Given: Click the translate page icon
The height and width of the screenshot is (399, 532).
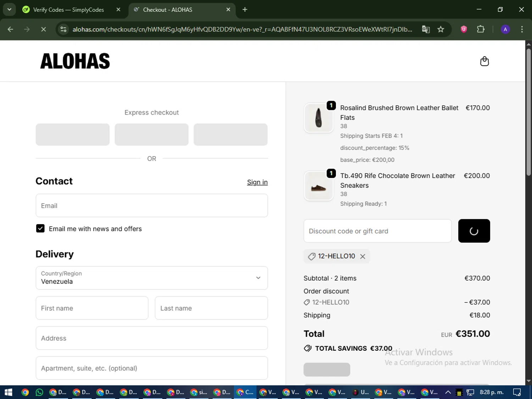Looking at the screenshot, I should coord(426,29).
